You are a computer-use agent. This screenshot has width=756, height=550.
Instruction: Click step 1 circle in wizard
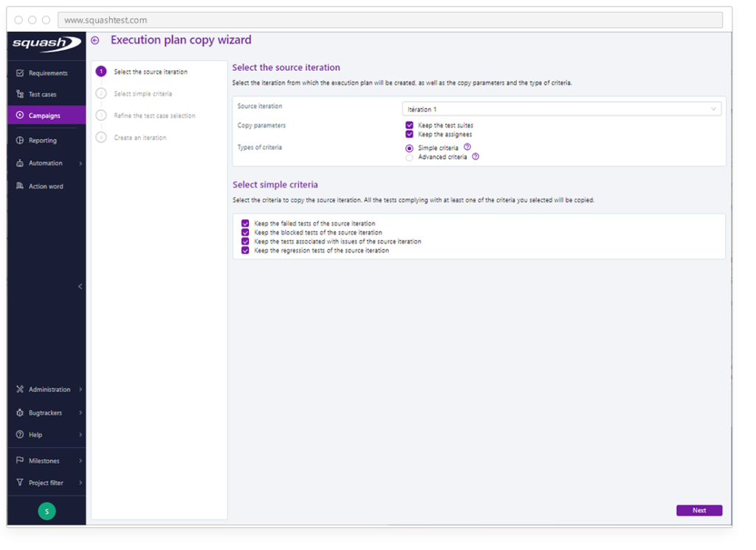click(101, 72)
